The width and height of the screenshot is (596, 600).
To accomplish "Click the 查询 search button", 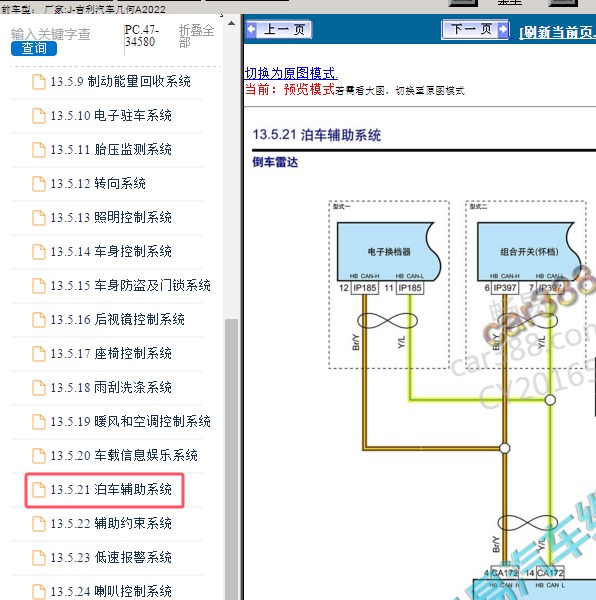I will tap(34, 48).
